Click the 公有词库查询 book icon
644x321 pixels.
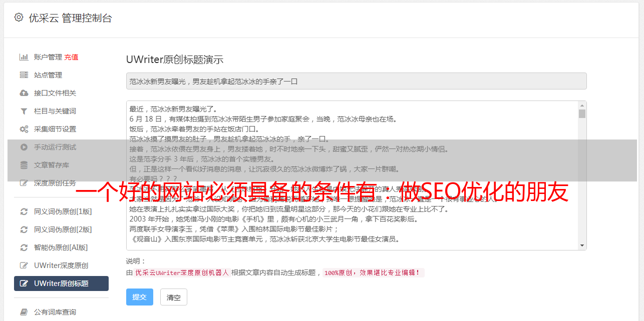tap(24, 312)
